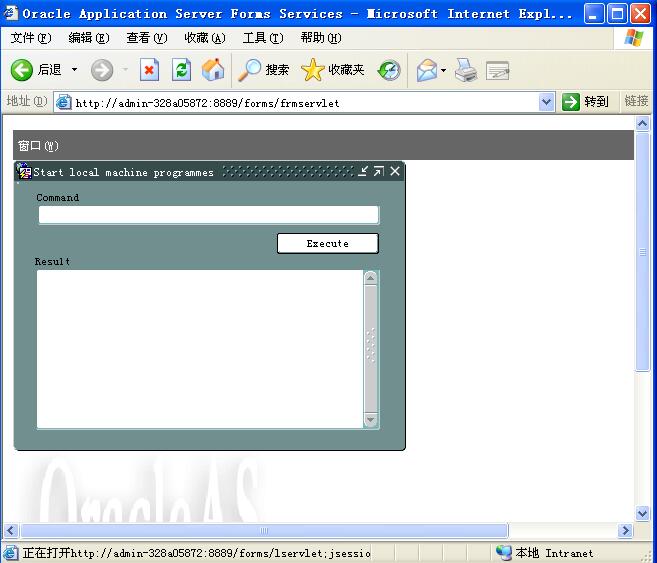Click the Execute button
Screen dimensions: 657x563
click(x=328, y=243)
